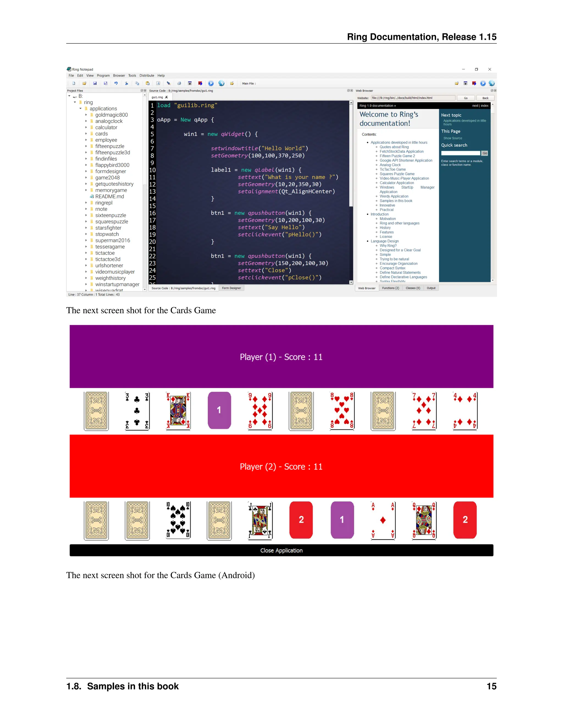Switch to the Form Designer tab

pos(231,288)
